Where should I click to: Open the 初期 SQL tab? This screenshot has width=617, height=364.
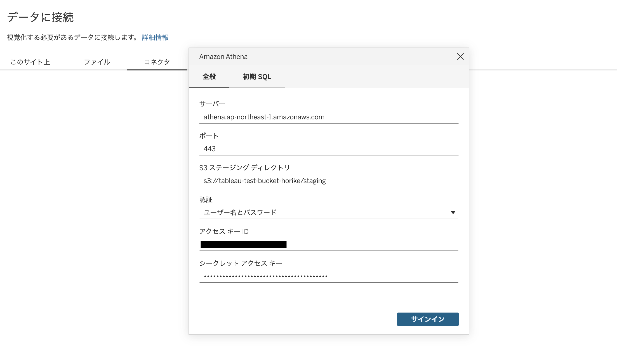(x=257, y=77)
